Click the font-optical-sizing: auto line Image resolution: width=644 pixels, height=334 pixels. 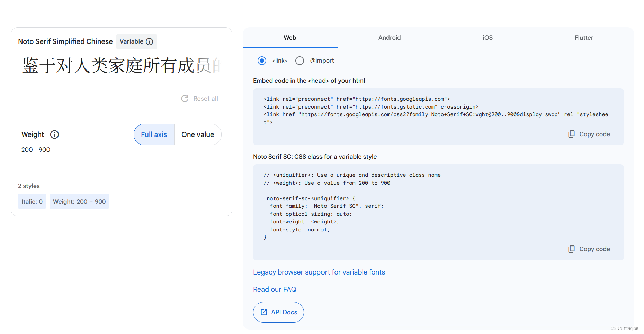tap(311, 214)
